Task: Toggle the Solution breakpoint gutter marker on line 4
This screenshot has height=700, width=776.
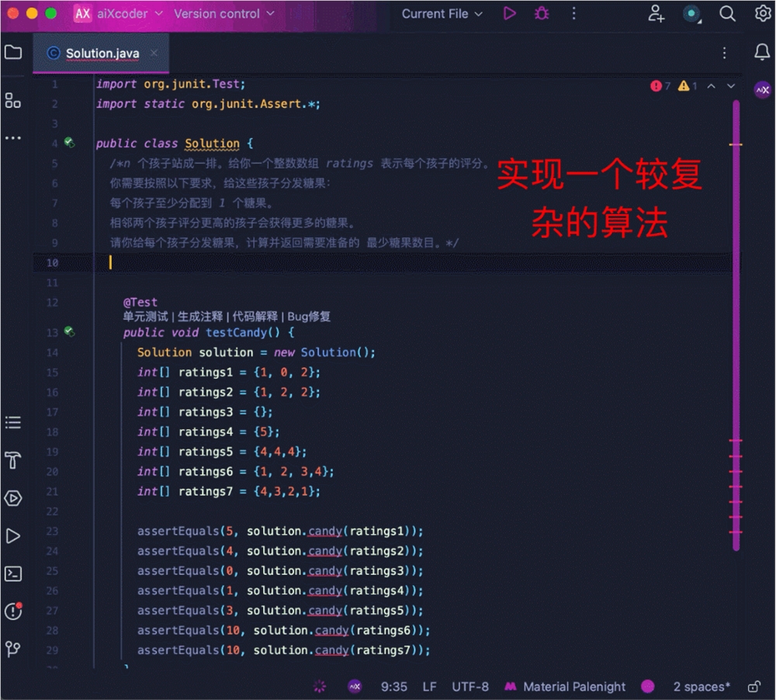Action: [69, 143]
